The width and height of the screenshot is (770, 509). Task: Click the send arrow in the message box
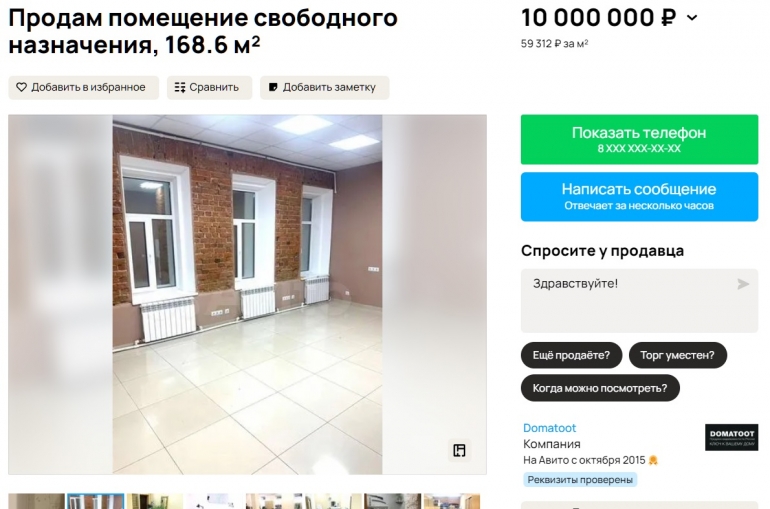point(743,284)
